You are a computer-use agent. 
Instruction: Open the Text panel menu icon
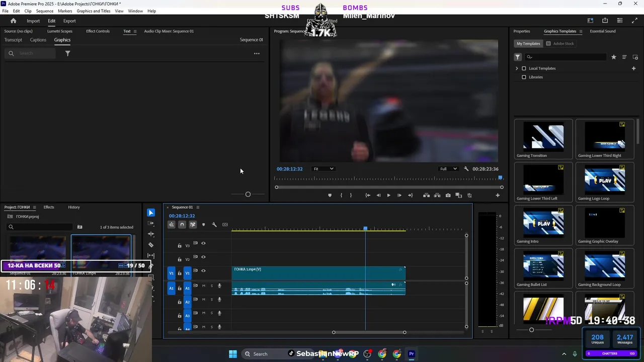[x=135, y=31]
